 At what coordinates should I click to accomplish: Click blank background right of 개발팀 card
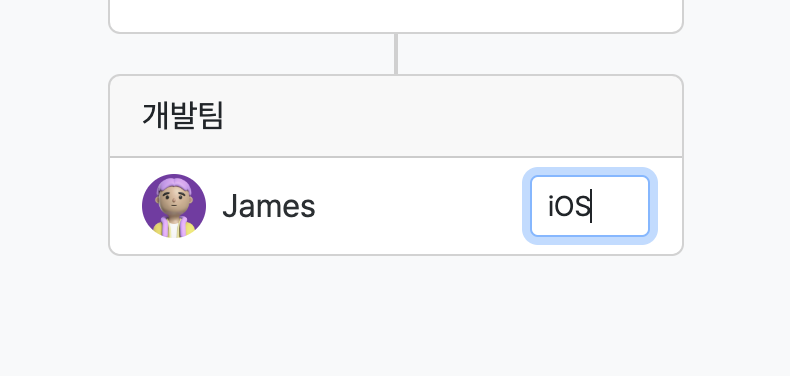(737, 165)
